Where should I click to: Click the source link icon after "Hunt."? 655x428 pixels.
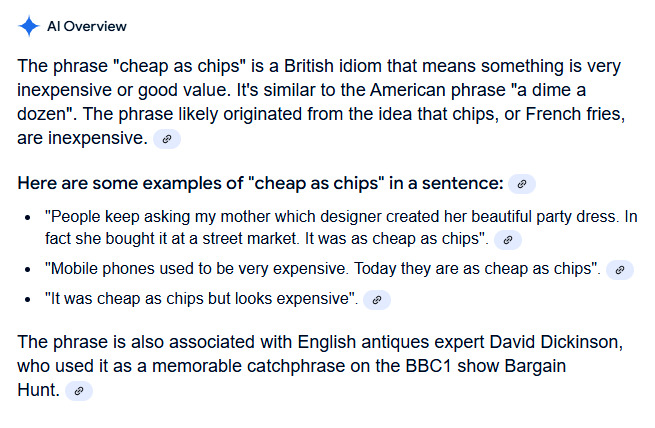(x=80, y=390)
